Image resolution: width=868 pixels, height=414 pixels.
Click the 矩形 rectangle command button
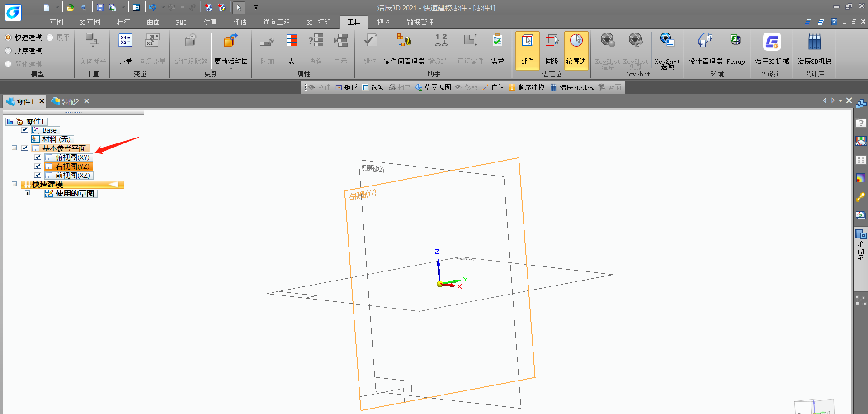coord(347,87)
